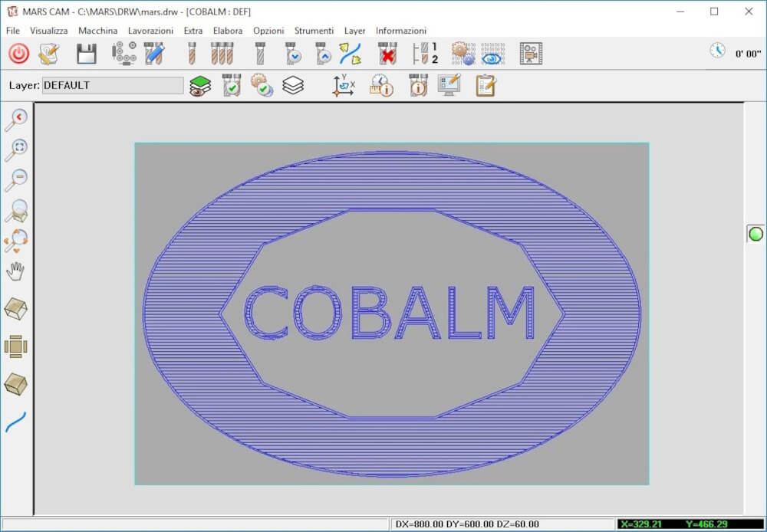
Task: Open the Layer menu
Action: pyautogui.click(x=354, y=31)
